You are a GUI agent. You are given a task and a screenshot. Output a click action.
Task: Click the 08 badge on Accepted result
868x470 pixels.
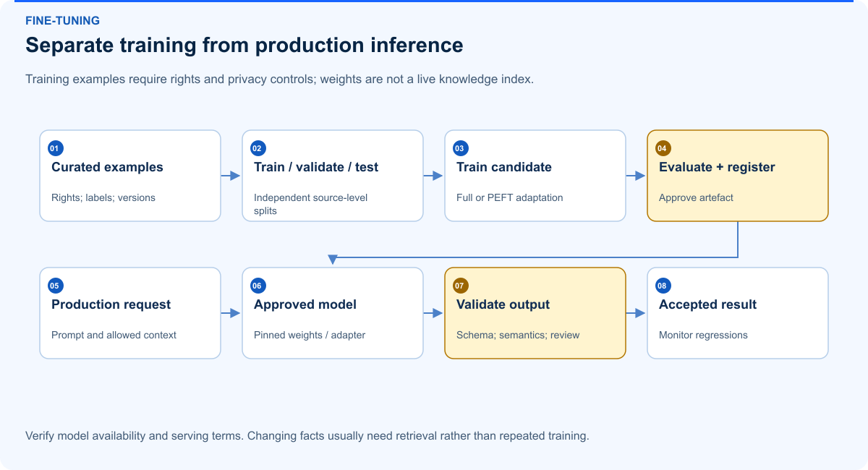coord(663,286)
